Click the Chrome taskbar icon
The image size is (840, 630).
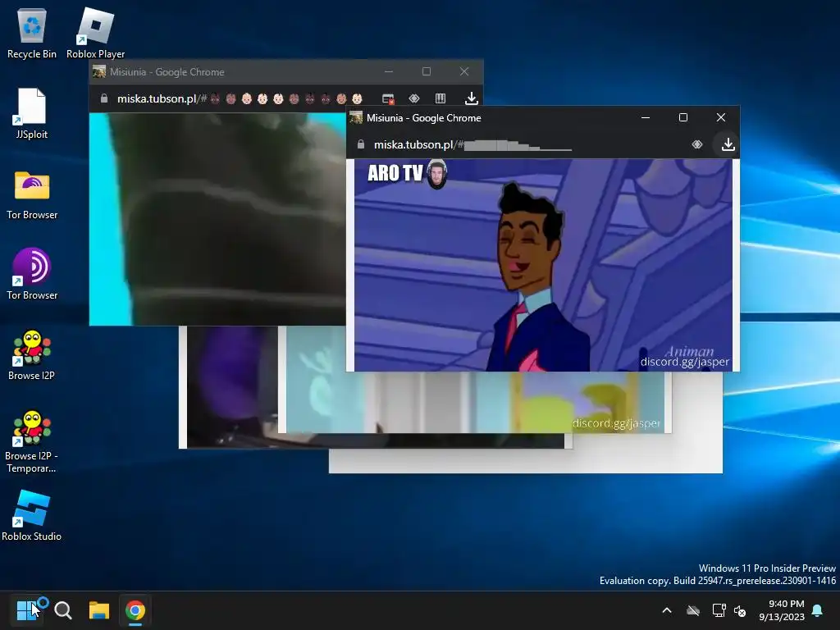[135, 610]
